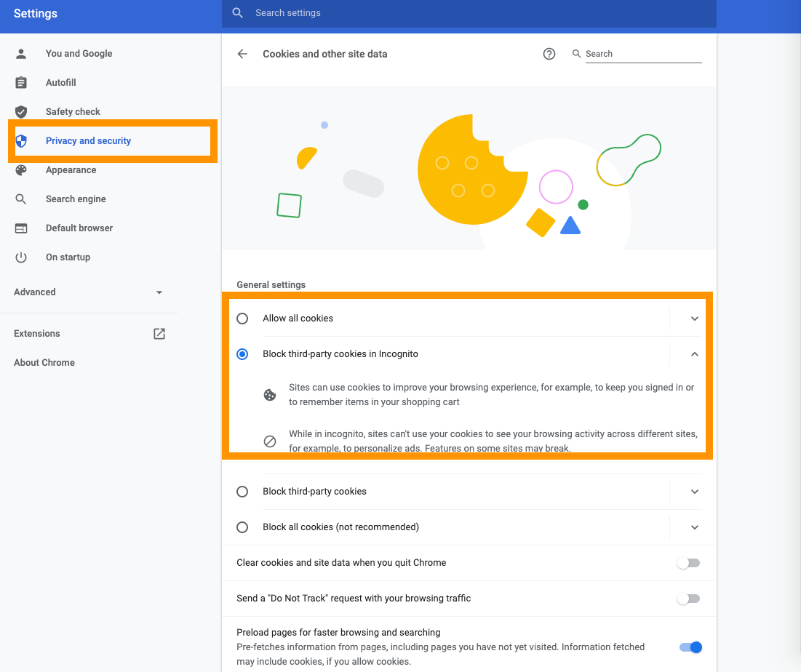The width and height of the screenshot is (801, 672).
Task: Click the Appearance palette icon
Action: [21, 170]
